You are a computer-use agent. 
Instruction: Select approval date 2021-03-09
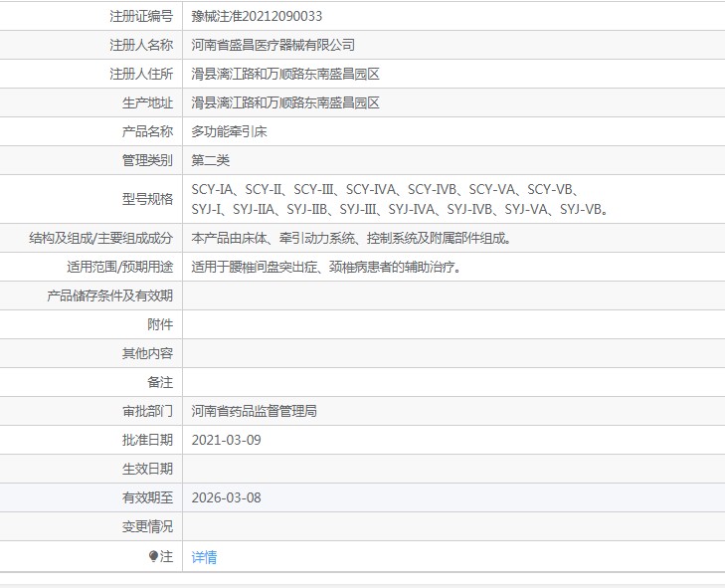coord(226,440)
